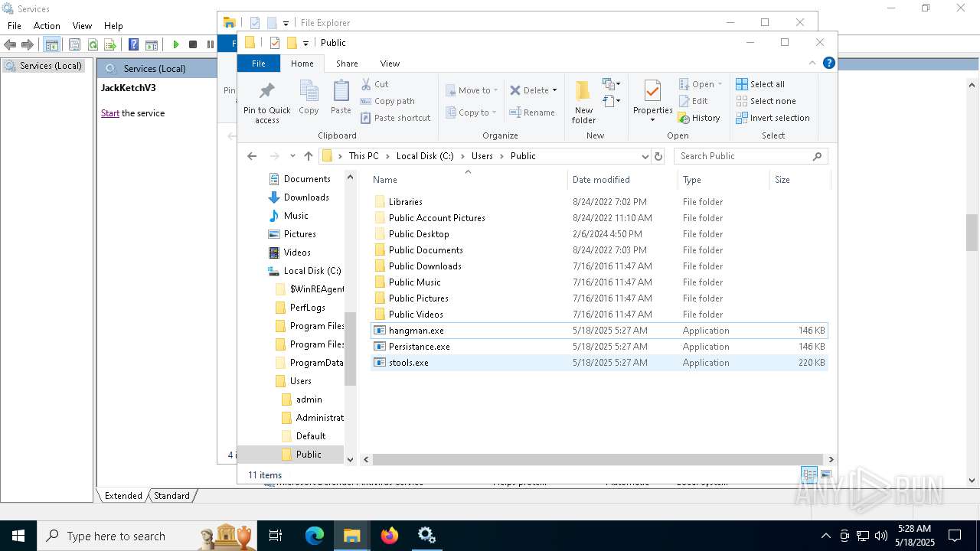
Task: Refresh the Public folder address bar
Action: pyautogui.click(x=658, y=156)
